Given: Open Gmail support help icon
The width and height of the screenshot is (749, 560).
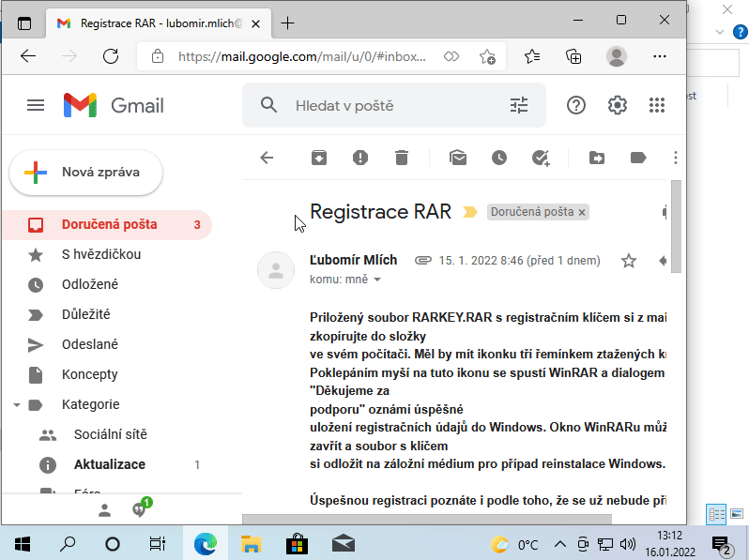Looking at the screenshot, I should click(576, 105).
